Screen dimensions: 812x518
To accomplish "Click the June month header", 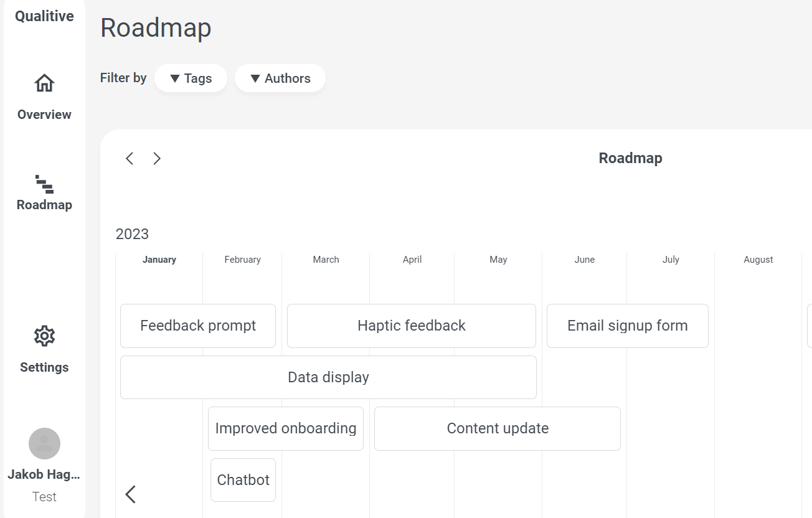I will click(x=584, y=260).
